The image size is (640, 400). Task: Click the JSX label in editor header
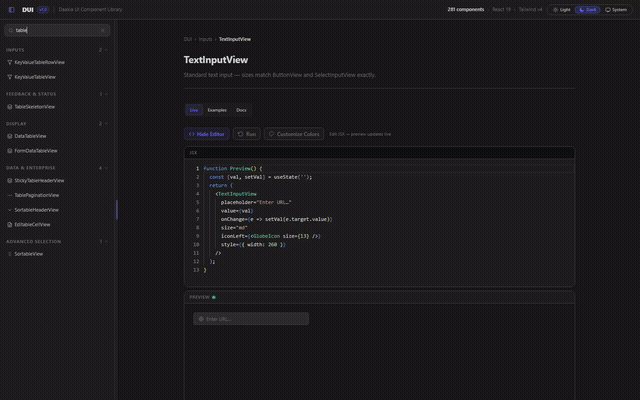193,153
